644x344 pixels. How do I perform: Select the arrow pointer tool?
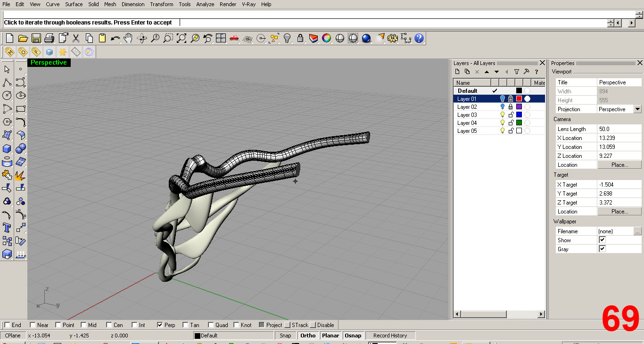pos(7,69)
